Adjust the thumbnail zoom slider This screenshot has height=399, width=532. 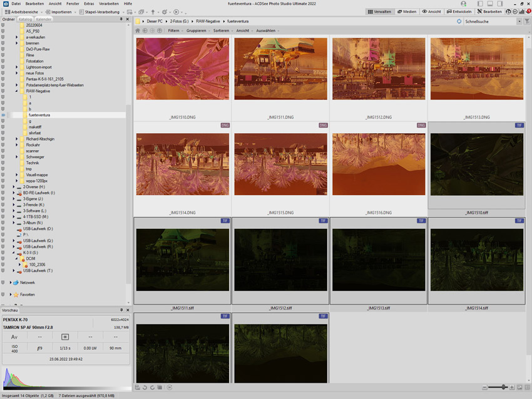[504, 388]
